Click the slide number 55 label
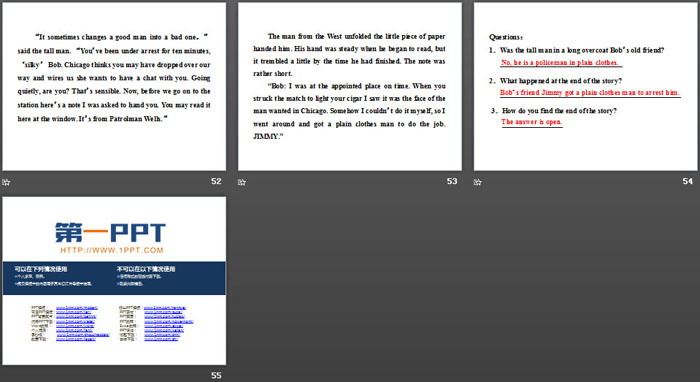The height and width of the screenshot is (382, 700). (216, 375)
